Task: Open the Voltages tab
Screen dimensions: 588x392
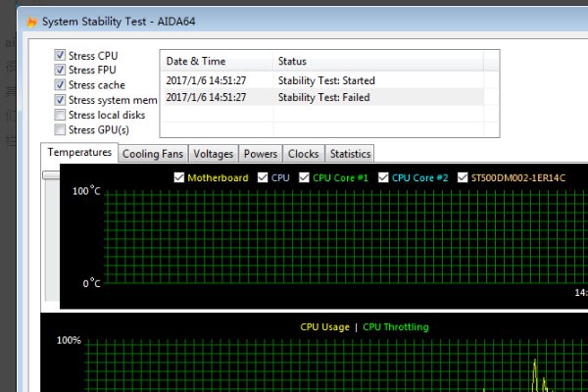Action: click(213, 154)
